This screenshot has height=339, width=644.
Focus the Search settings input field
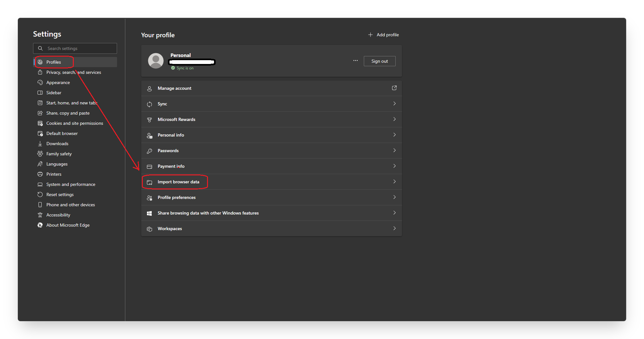[80, 48]
